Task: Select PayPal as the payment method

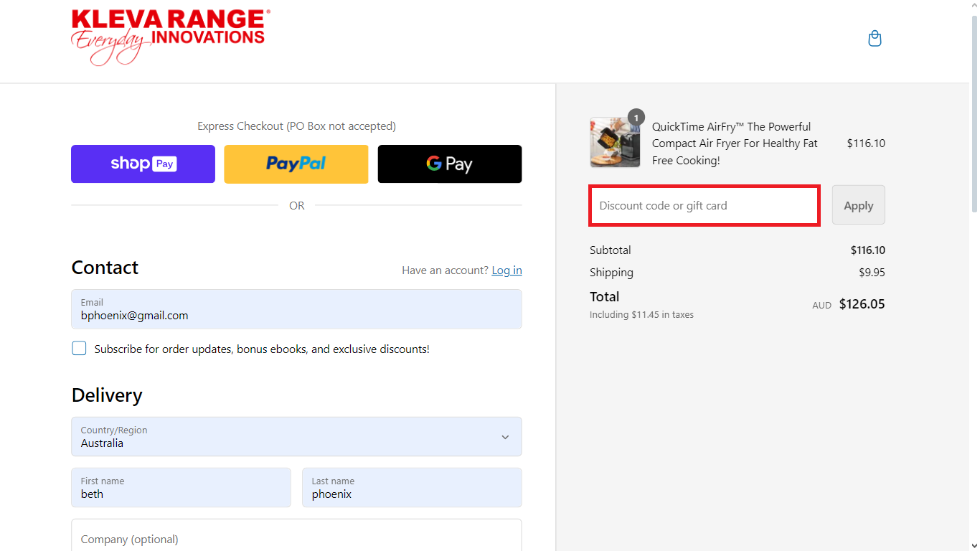Action: [296, 164]
